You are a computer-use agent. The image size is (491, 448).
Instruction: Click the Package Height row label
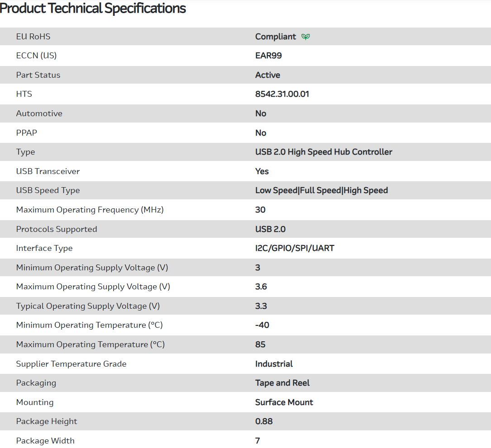pyautogui.click(x=47, y=421)
